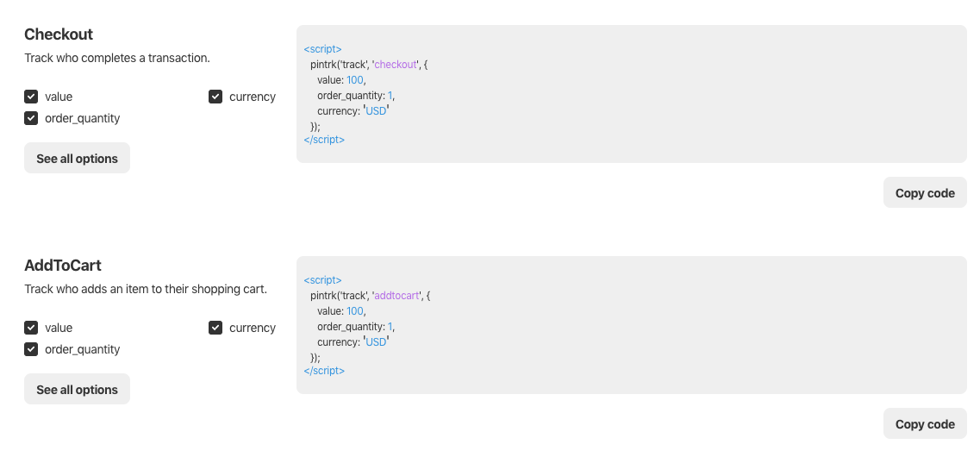
Task: Click the USD value in Checkout code
Action: (x=377, y=110)
